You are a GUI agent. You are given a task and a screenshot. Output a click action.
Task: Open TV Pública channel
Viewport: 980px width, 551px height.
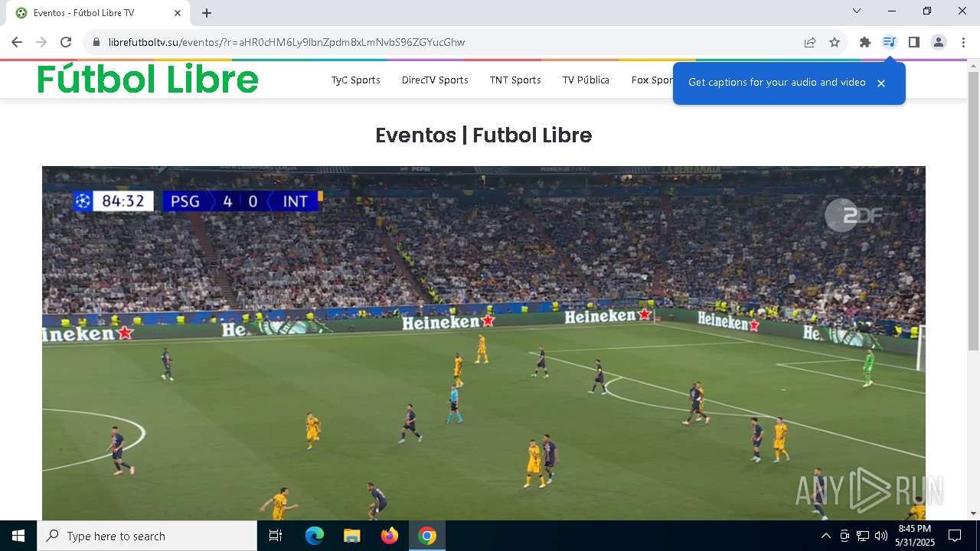pyautogui.click(x=586, y=80)
